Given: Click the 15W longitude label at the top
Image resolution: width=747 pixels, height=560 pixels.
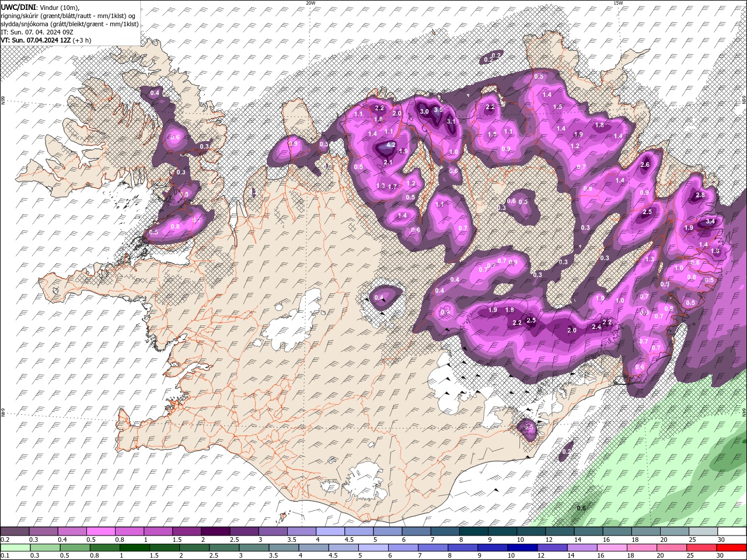Looking at the screenshot, I should [618, 3].
